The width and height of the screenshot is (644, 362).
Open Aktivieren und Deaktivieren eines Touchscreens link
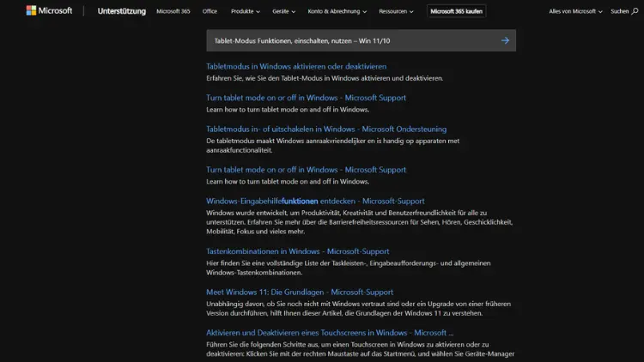(330, 333)
